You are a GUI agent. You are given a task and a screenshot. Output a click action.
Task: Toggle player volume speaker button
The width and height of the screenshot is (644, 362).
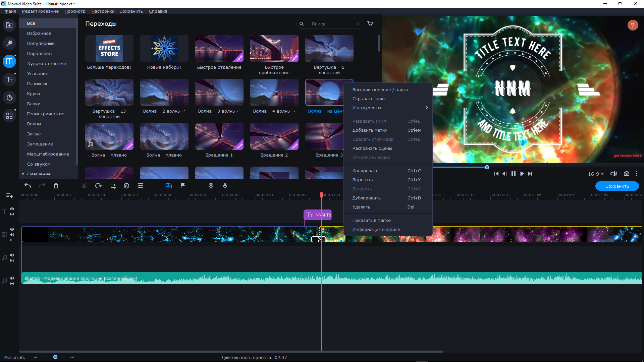point(614,174)
